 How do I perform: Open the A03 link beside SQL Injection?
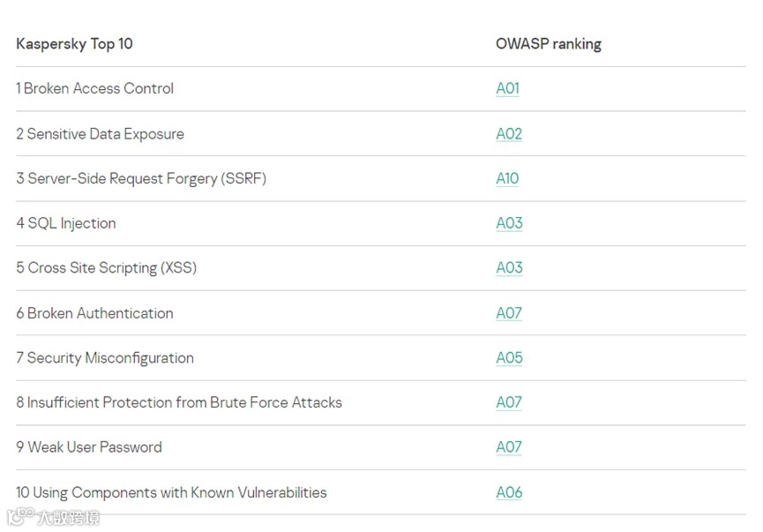pos(509,223)
